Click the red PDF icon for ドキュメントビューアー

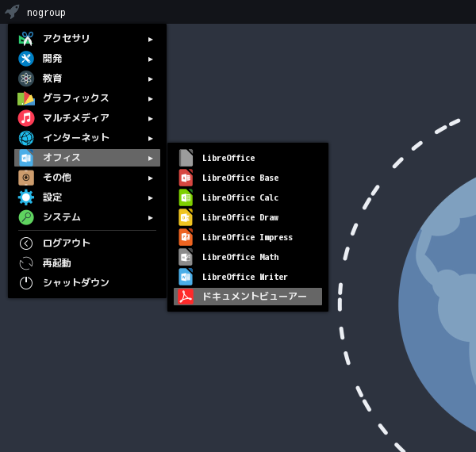click(x=186, y=297)
